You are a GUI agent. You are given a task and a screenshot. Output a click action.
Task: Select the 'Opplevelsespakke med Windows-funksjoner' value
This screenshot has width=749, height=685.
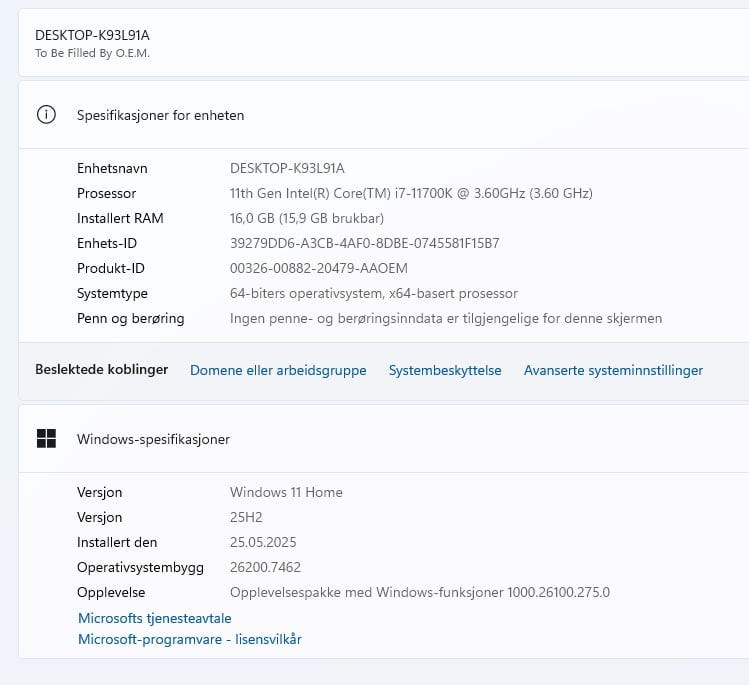420,592
